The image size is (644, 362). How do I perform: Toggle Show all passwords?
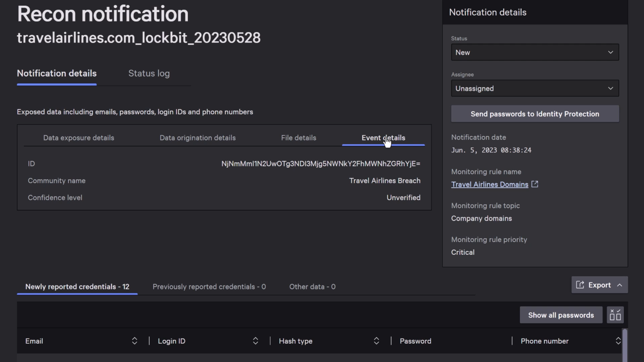click(x=561, y=315)
